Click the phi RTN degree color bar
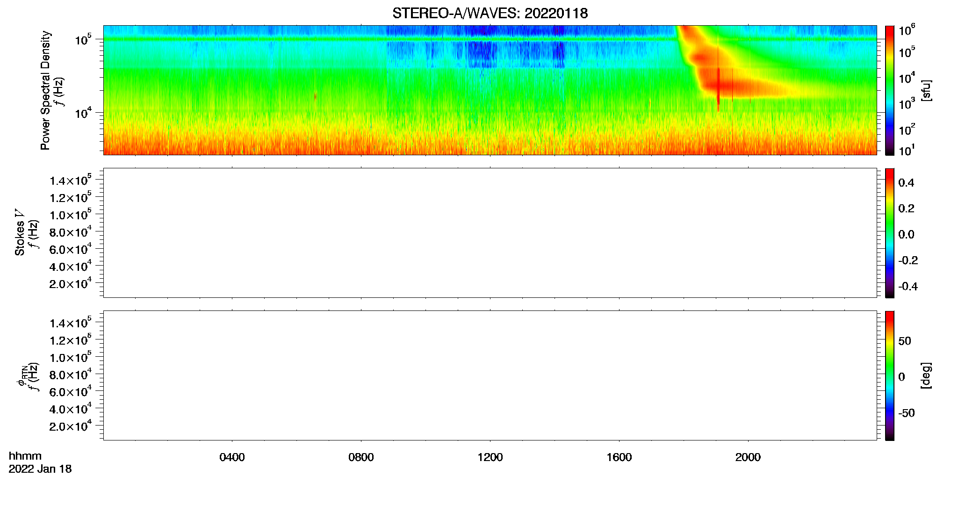This screenshot has height=505, width=980. (889, 375)
